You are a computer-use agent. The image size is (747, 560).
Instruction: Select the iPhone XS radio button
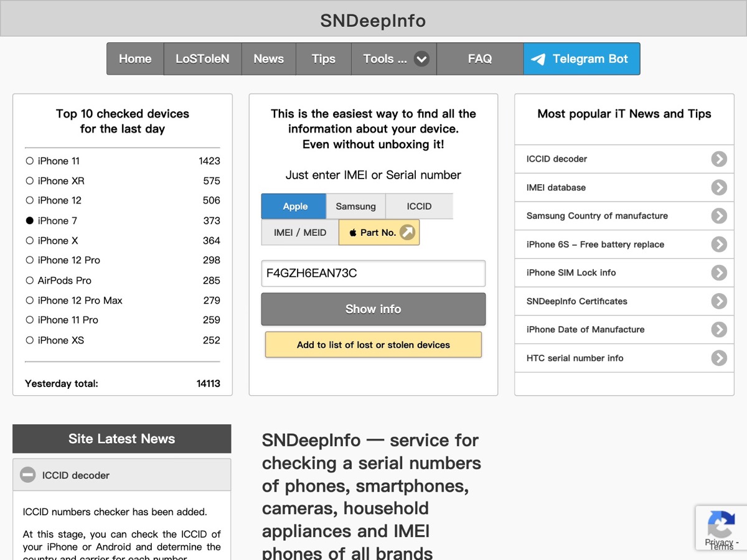[x=29, y=340]
